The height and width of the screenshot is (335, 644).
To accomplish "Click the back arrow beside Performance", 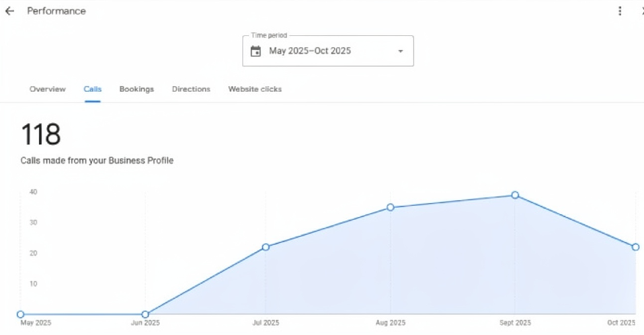I will tap(9, 11).
